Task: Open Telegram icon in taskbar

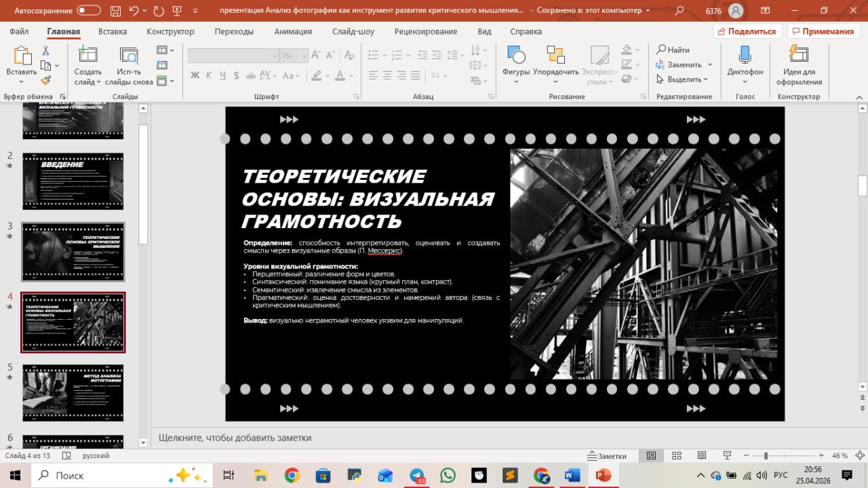Action: coord(417,475)
